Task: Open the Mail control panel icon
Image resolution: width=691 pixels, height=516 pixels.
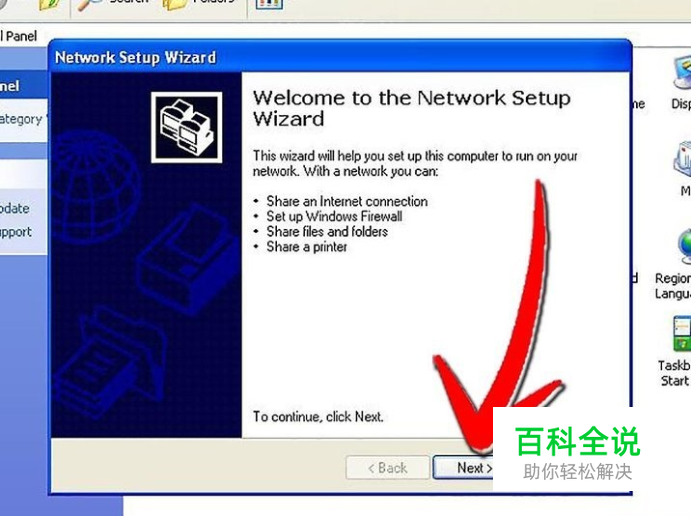Action: pyautogui.click(x=684, y=167)
